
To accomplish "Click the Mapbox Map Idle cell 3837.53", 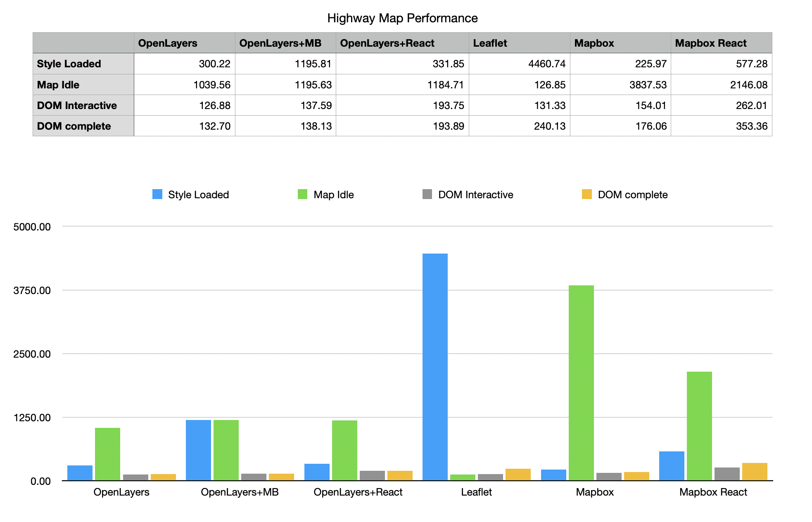I will (x=648, y=85).
